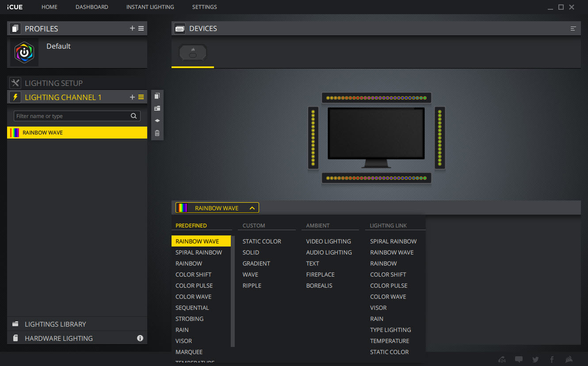The height and width of the screenshot is (366, 588).
Task: Click the diamond-shaped icon in the layer toolbar
Action: pyautogui.click(x=157, y=120)
